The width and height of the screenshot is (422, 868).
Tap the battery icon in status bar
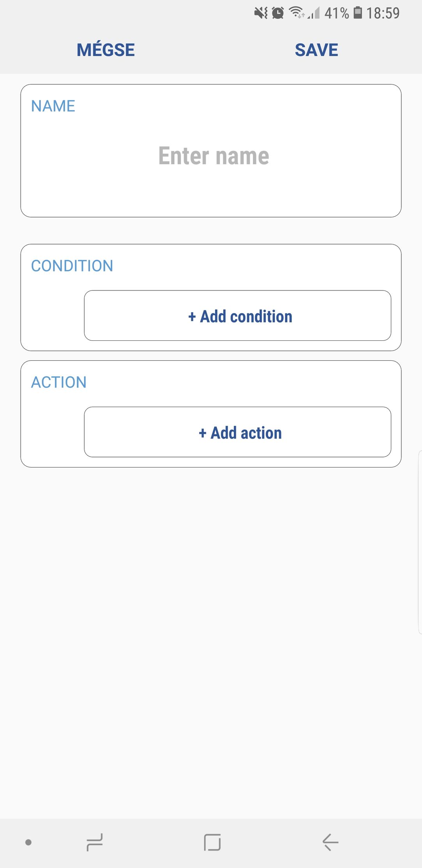coord(358,13)
